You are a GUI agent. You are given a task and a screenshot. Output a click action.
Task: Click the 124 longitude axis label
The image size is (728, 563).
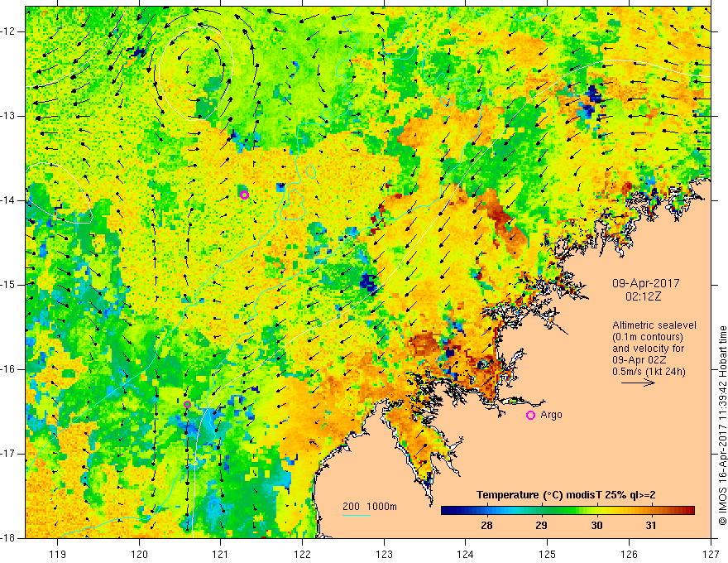[466, 554]
